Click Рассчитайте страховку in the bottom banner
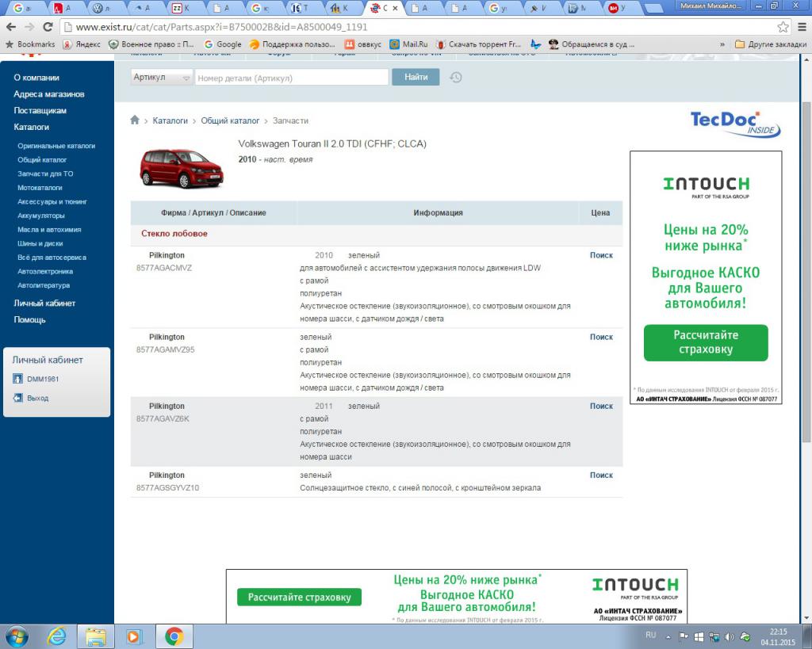 coord(299,597)
